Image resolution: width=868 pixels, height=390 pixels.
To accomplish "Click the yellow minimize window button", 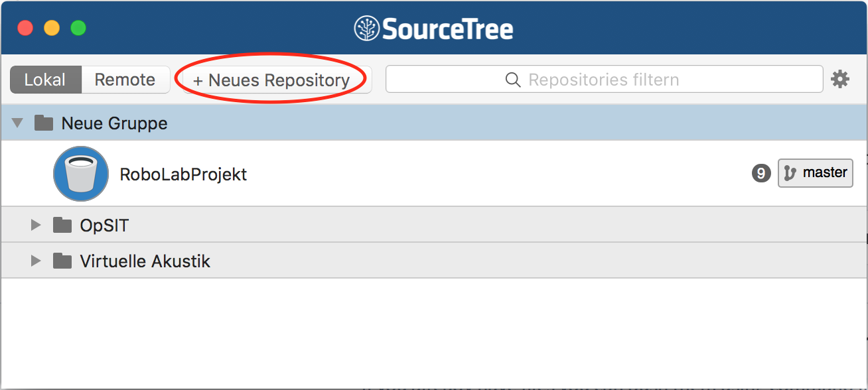I will (52, 29).
